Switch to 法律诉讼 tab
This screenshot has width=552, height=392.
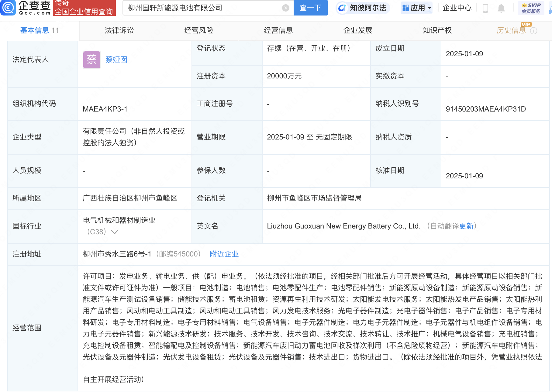click(119, 30)
